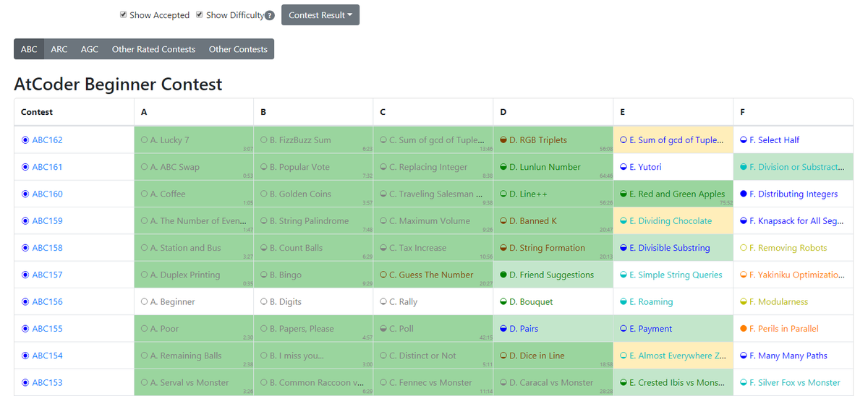Open problem D. Caracal vs Monster
Viewport: 868px width, 396px height.
[x=551, y=383]
